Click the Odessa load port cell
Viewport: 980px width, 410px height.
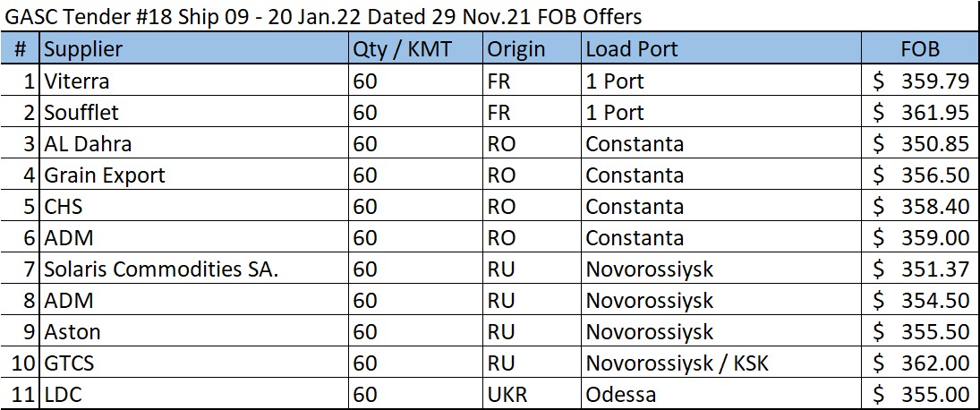(x=621, y=395)
